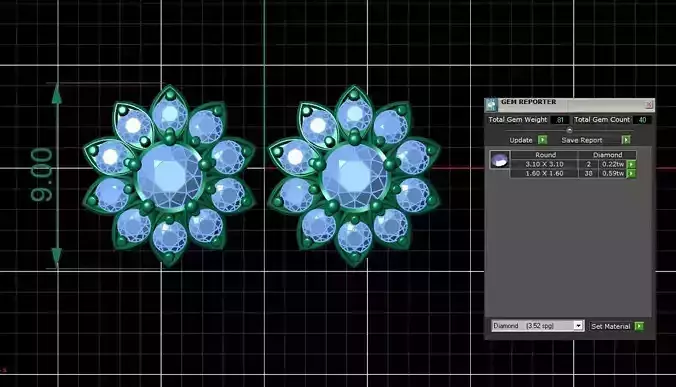Select the round gem thumbnail in Gem Reporter
Viewport: 676px width, 387px height.
coord(500,160)
